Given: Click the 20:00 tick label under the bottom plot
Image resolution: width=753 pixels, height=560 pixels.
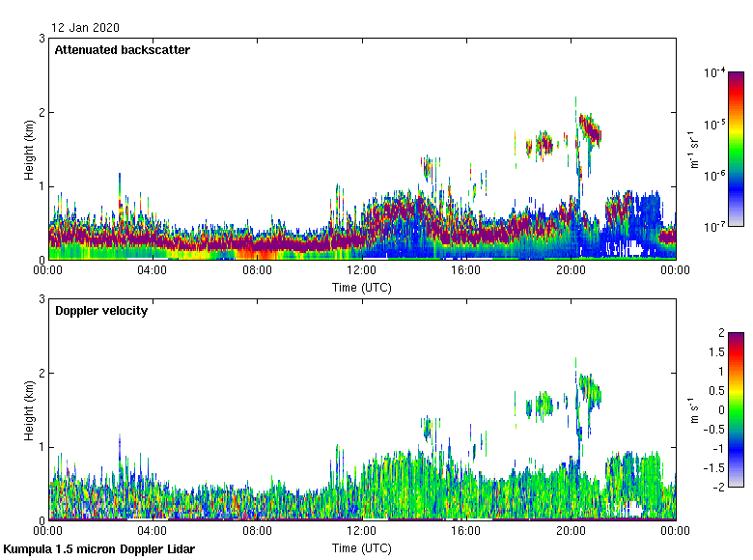Looking at the screenshot, I should pyautogui.click(x=571, y=531).
